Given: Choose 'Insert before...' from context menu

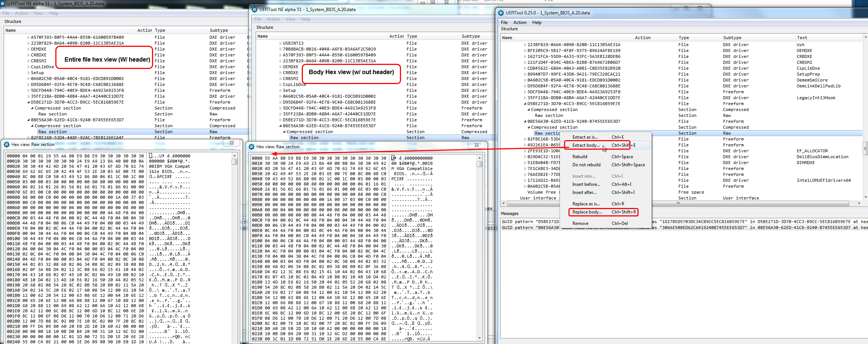Looking at the screenshot, I should click(605, 184).
